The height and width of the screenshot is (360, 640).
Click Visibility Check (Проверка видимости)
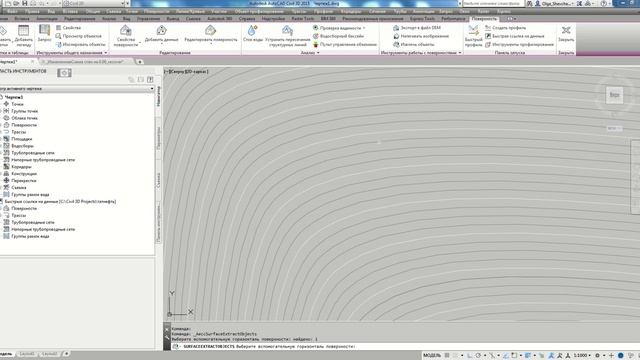[338, 28]
